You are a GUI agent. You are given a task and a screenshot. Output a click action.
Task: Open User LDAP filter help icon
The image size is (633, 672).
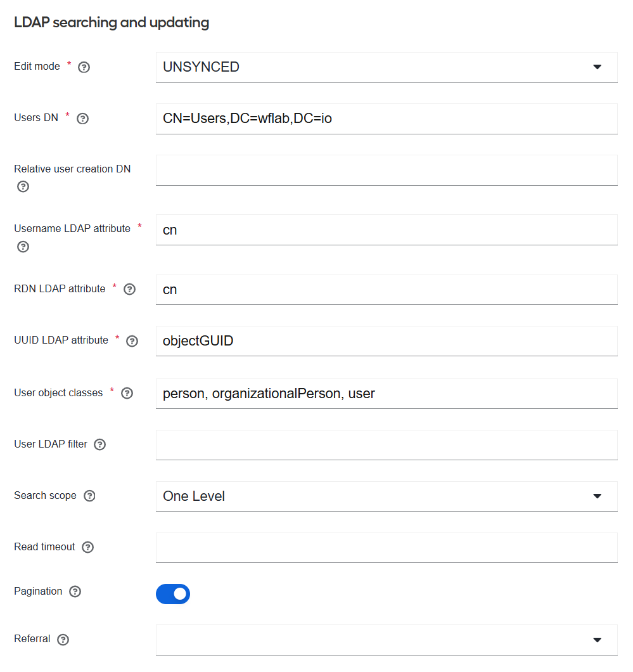(x=99, y=444)
